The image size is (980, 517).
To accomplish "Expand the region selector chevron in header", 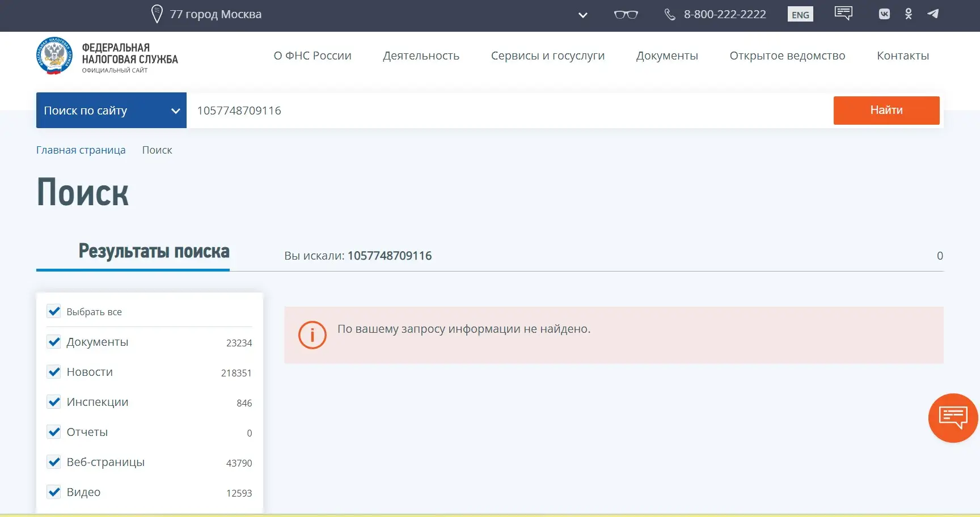I will pos(582,15).
